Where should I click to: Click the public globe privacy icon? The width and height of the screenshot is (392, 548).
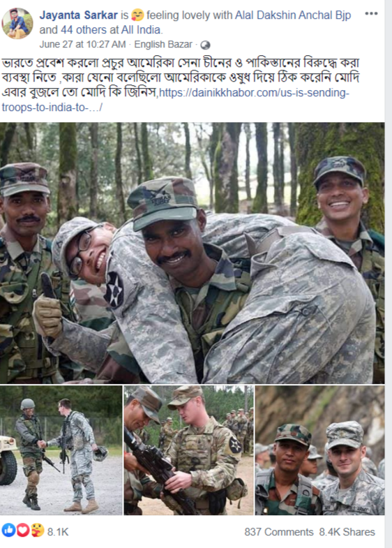[x=206, y=45]
